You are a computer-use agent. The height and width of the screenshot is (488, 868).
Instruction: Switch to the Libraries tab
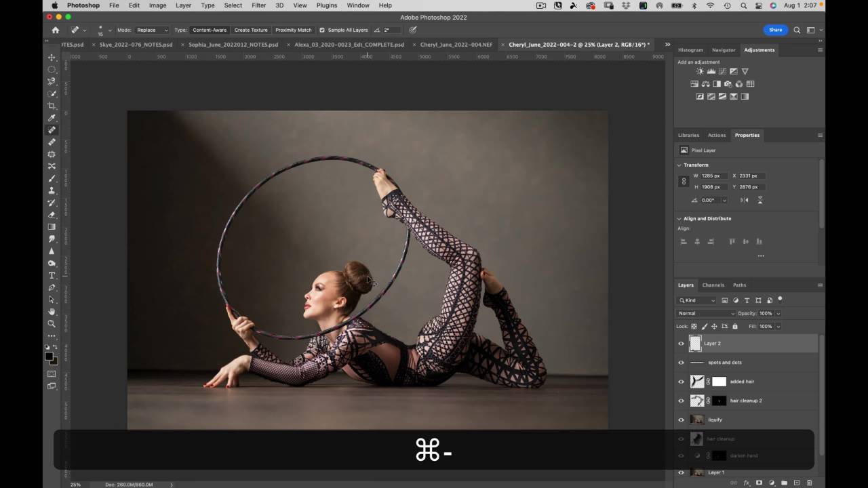coord(688,135)
